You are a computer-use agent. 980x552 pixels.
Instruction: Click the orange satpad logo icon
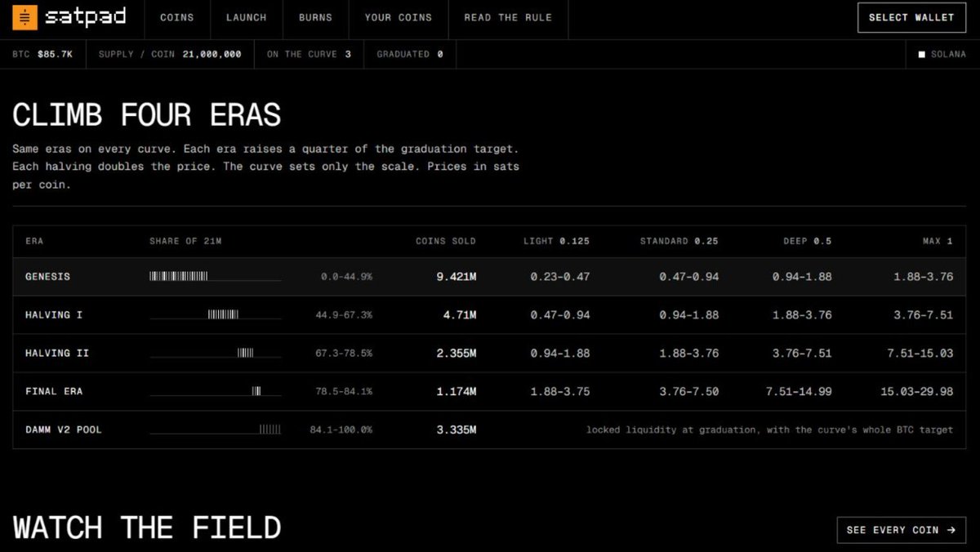(x=24, y=16)
